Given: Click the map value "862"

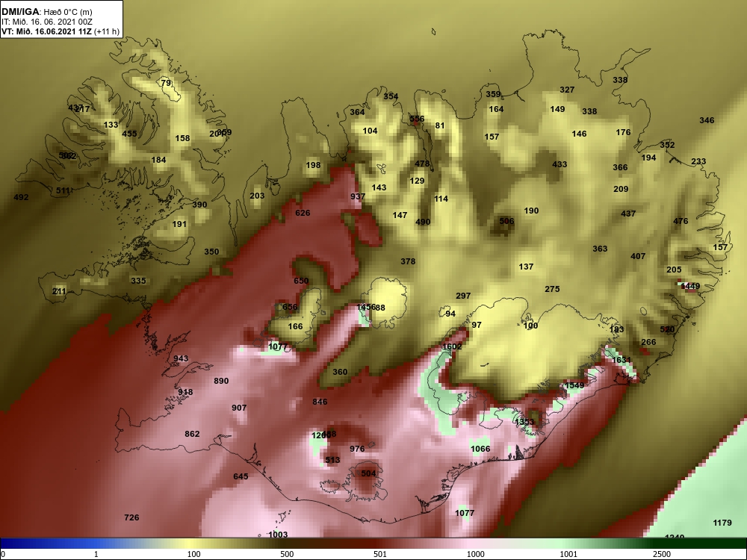Looking at the screenshot, I should point(192,434).
